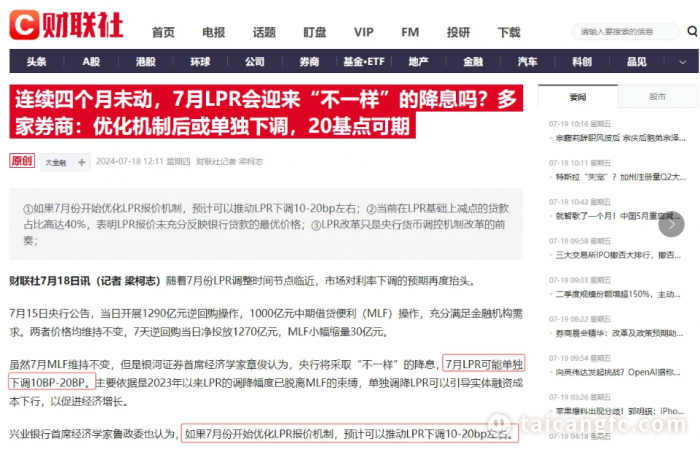
Task: Open the 下载 menu item
Action: point(509,32)
